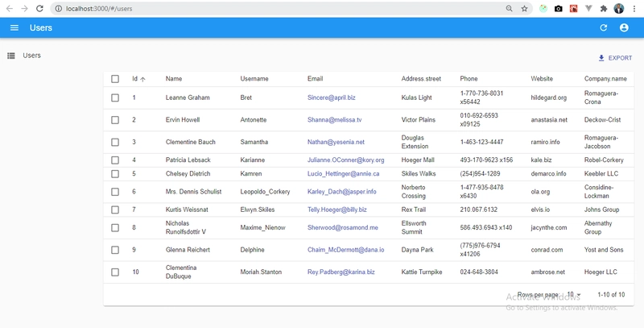
Task: Select the checkbox for Nicholas Runolfsdottir V
Action: [x=115, y=228]
